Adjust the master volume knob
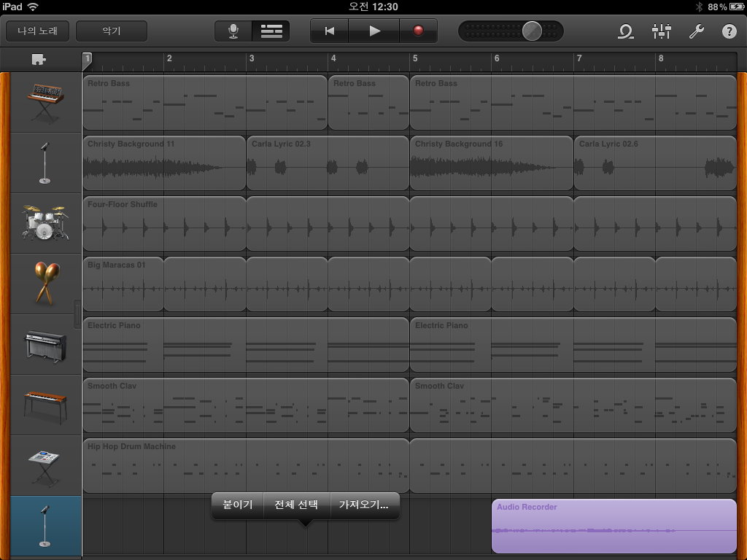This screenshot has height=560, width=747. (x=532, y=31)
